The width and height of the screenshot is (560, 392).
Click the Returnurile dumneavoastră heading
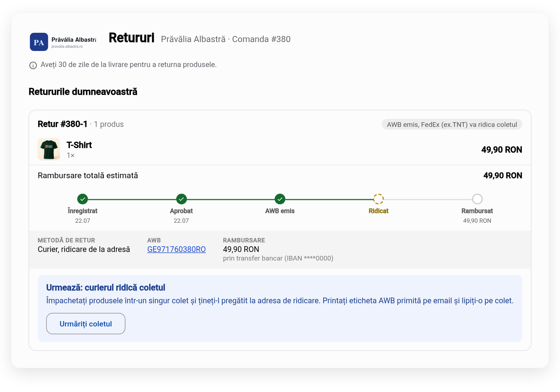(83, 92)
